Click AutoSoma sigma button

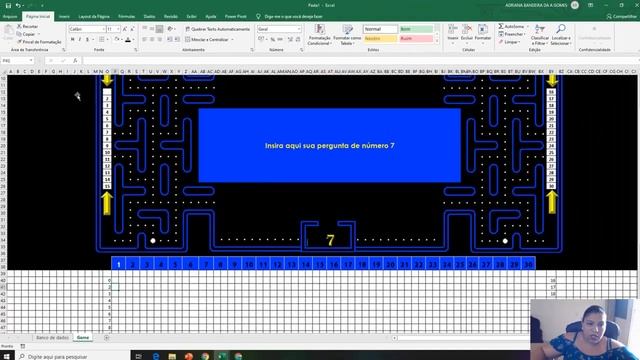pos(511,26)
